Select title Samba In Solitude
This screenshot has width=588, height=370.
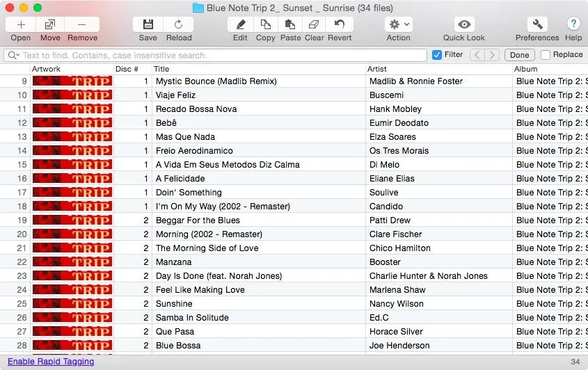click(192, 318)
